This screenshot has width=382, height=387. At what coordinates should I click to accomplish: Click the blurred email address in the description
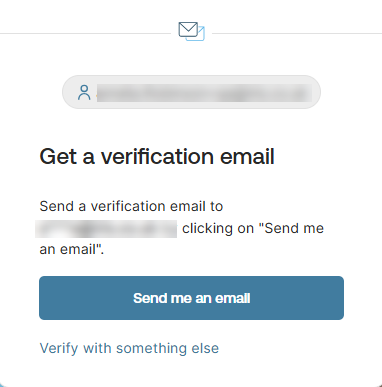(106, 229)
